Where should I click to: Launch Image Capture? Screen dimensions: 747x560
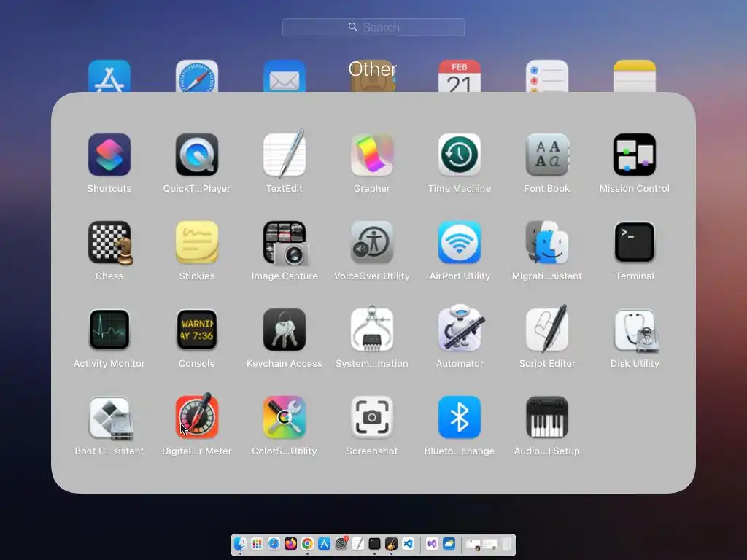[x=285, y=242]
